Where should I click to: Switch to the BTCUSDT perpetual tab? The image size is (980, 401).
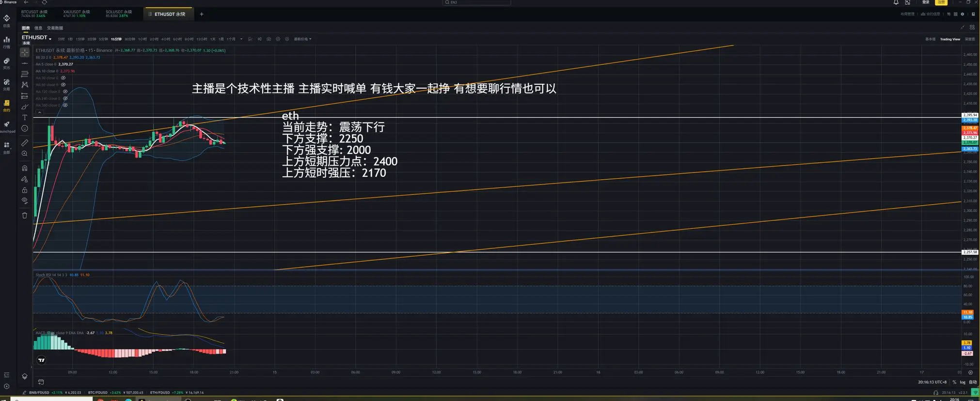[35, 14]
